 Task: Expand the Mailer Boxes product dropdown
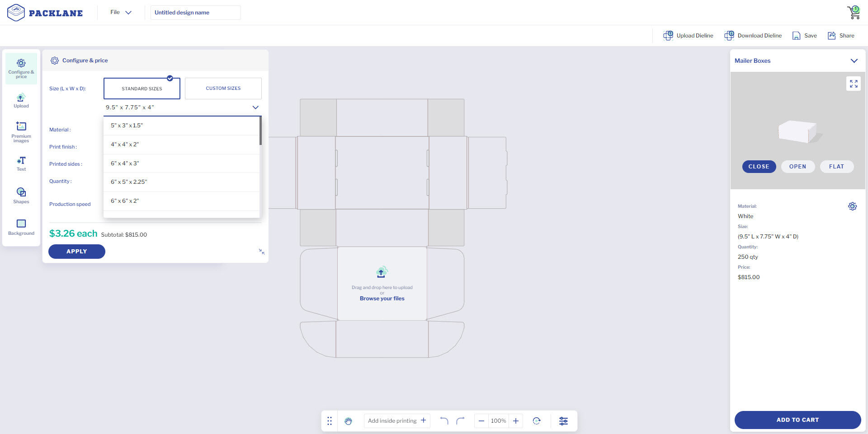(x=854, y=61)
